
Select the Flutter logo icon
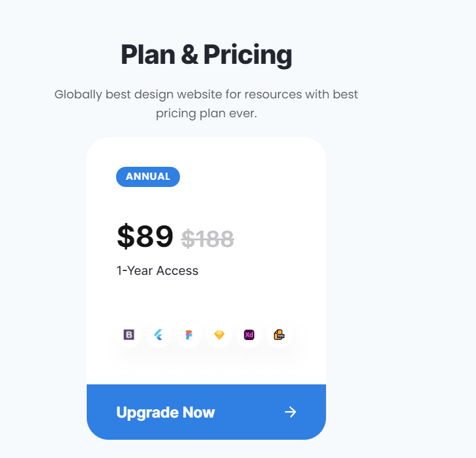[158, 335]
